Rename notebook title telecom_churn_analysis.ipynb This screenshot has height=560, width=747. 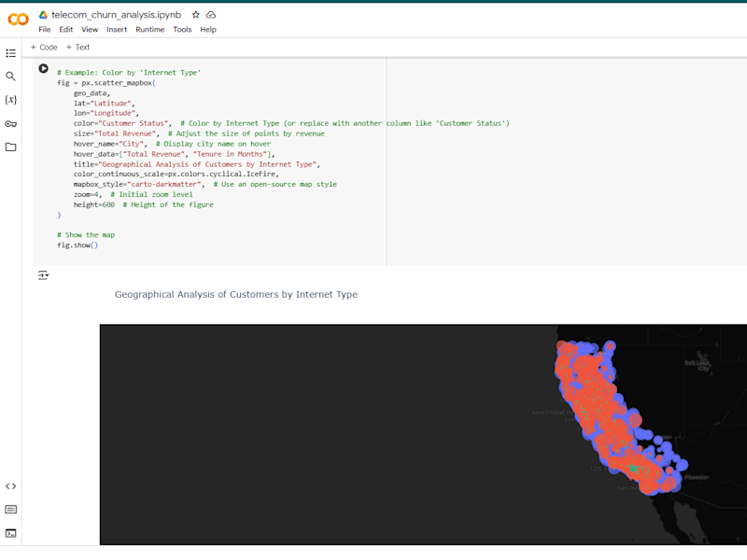pyautogui.click(x=116, y=15)
